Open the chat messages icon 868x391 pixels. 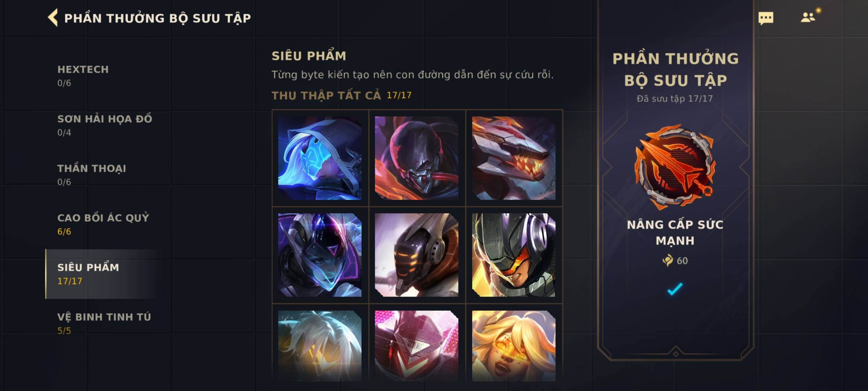[x=766, y=18]
